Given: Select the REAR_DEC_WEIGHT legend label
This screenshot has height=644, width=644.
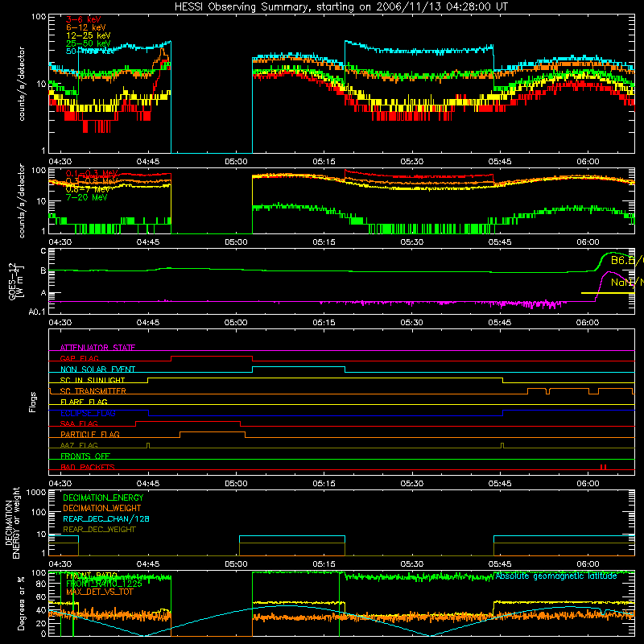Looking at the screenshot, I should tap(99, 530).
